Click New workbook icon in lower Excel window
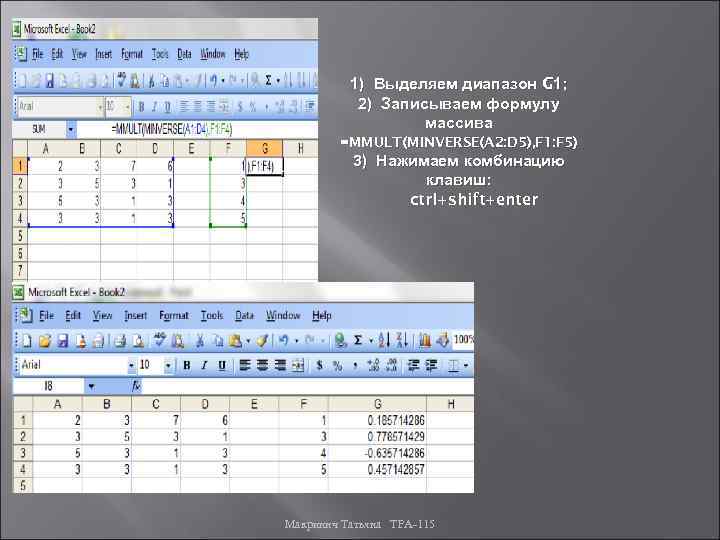This screenshot has width=720, height=540. 27,341
